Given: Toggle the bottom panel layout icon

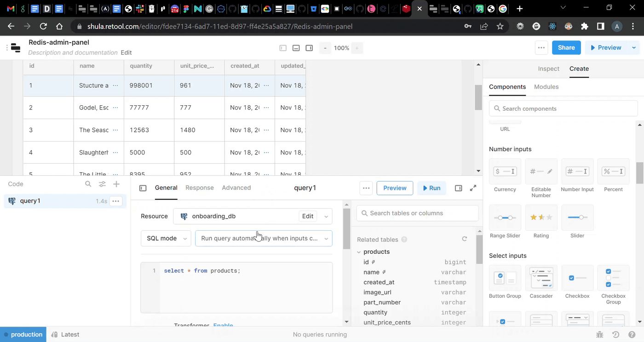Looking at the screenshot, I should 296,48.
